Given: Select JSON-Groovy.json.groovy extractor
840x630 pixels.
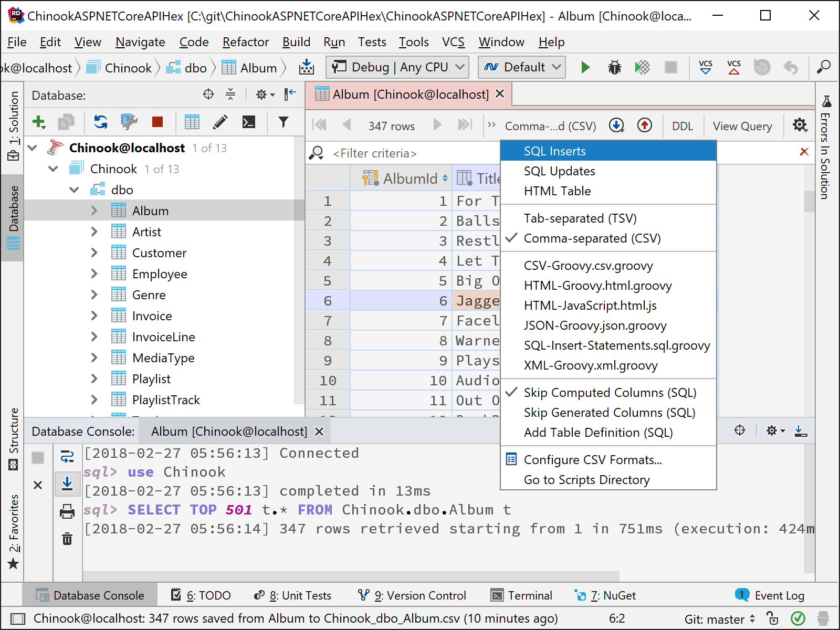Looking at the screenshot, I should tap(609, 325).
